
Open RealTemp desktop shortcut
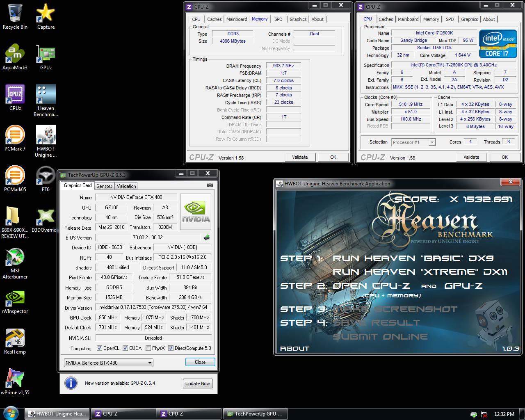point(15,342)
